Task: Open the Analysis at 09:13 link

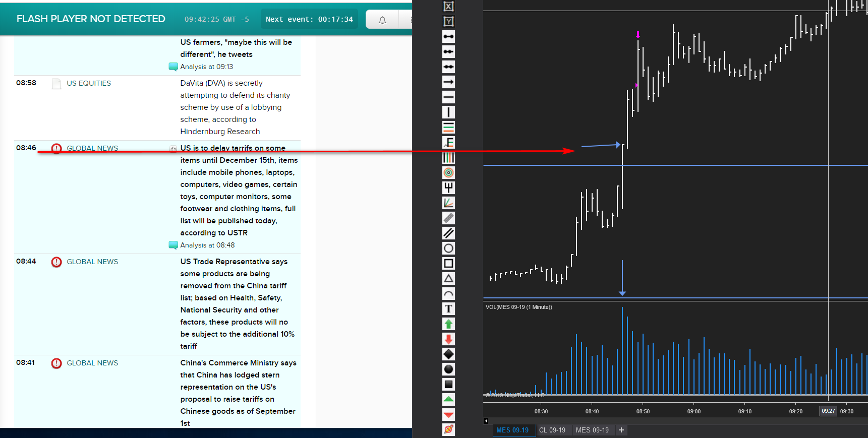Action: coord(207,67)
